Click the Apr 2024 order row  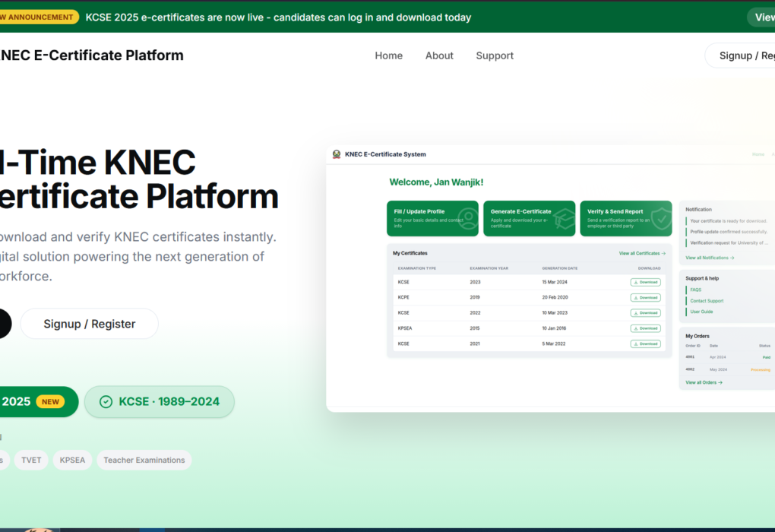point(728,357)
